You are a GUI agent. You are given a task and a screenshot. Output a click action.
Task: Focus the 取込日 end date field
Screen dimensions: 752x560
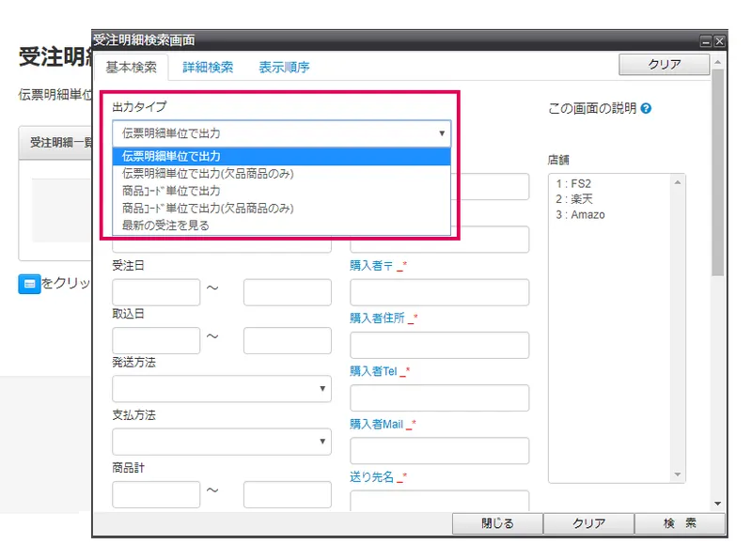tap(288, 340)
